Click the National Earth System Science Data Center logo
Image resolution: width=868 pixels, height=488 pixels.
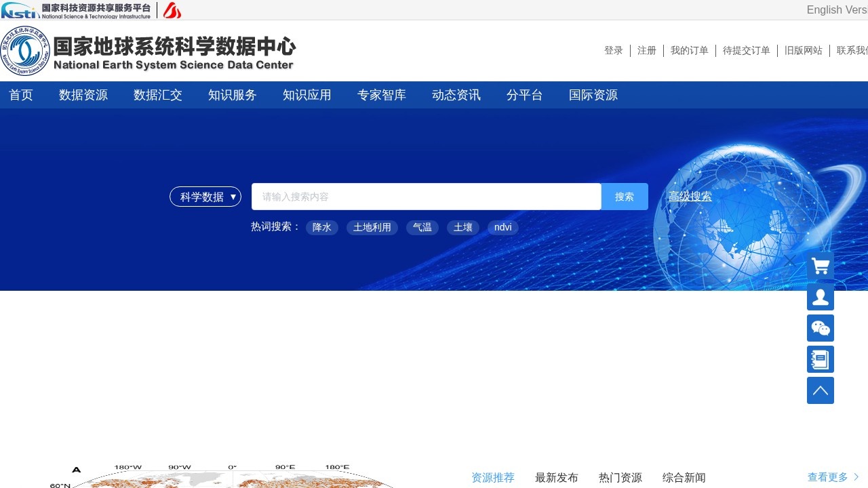pyautogui.click(x=148, y=51)
